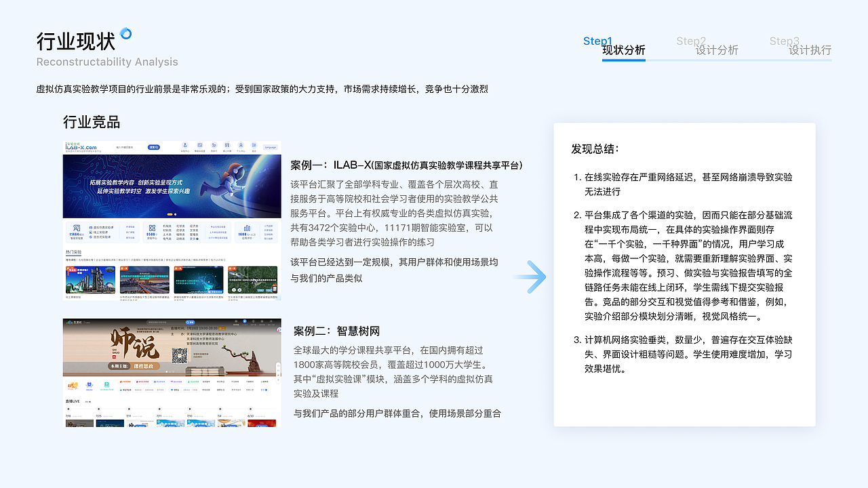Click the 智慧树 logo icon in the top-left
The height and width of the screenshot is (488, 868).
click(x=70, y=321)
